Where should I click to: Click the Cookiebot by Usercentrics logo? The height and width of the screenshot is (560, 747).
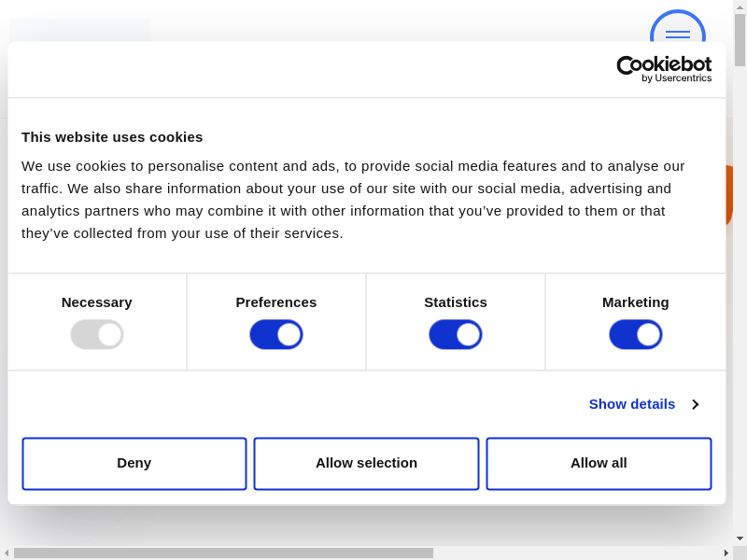(x=664, y=69)
